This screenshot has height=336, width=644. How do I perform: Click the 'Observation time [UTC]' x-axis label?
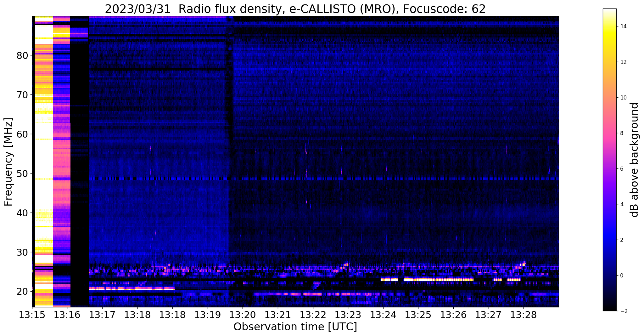295,327
